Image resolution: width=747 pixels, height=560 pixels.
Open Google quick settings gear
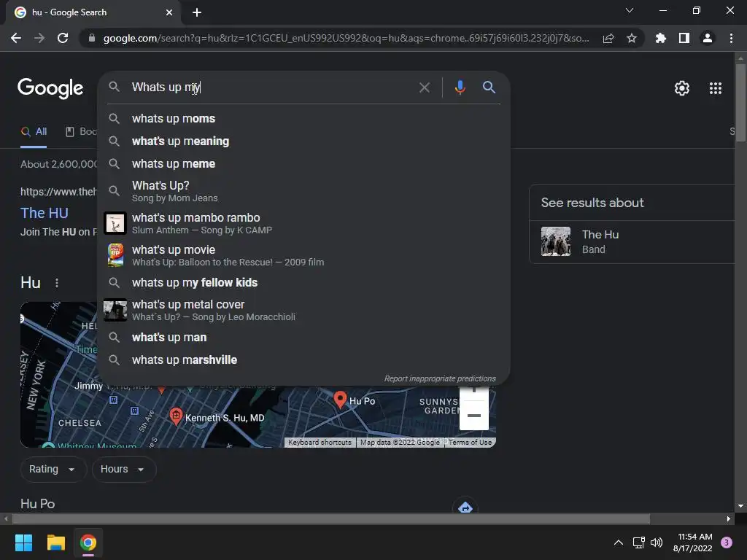682,88
